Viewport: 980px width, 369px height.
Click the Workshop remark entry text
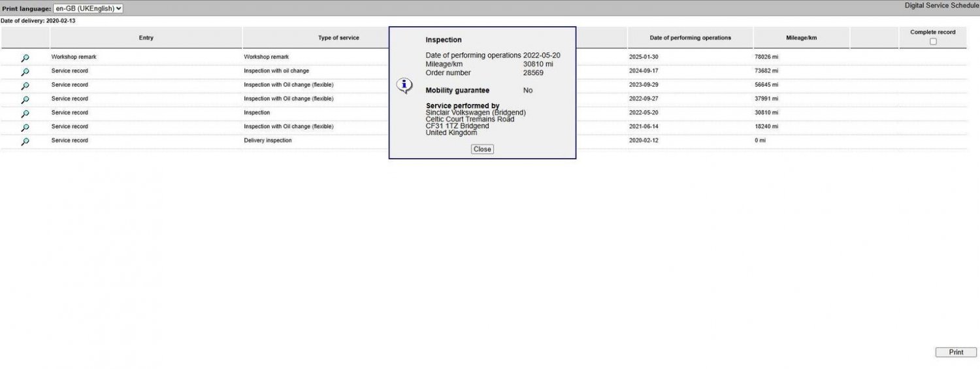[x=74, y=57]
